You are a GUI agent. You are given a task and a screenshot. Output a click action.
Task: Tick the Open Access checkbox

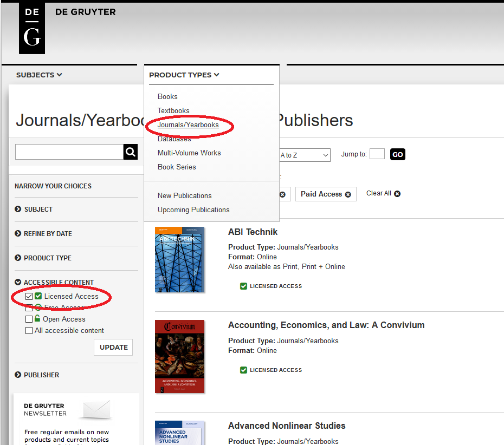(29, 319)
